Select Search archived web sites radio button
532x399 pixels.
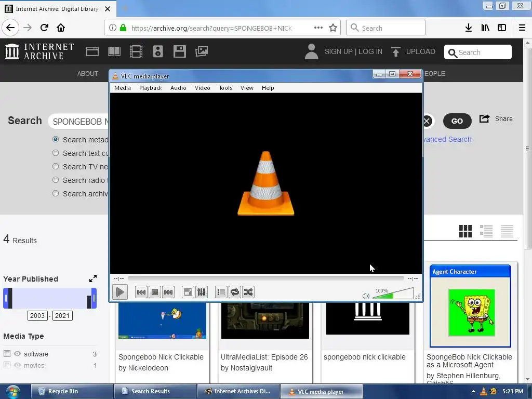[x=56, y=193]
